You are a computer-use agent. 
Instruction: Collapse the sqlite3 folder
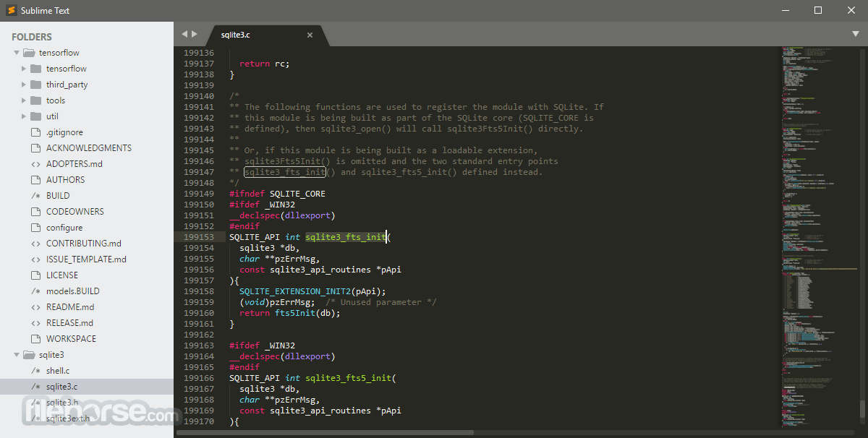17,355
